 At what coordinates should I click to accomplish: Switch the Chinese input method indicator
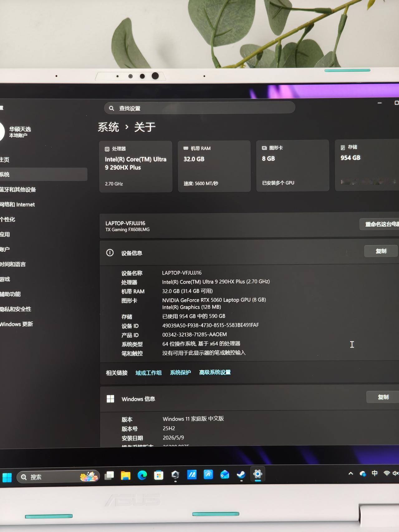375,473
